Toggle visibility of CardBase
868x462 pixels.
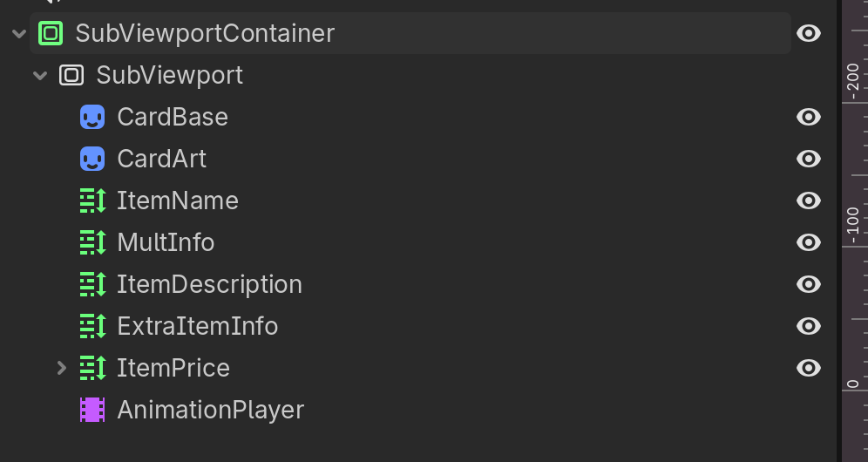[x=808, y=117]
